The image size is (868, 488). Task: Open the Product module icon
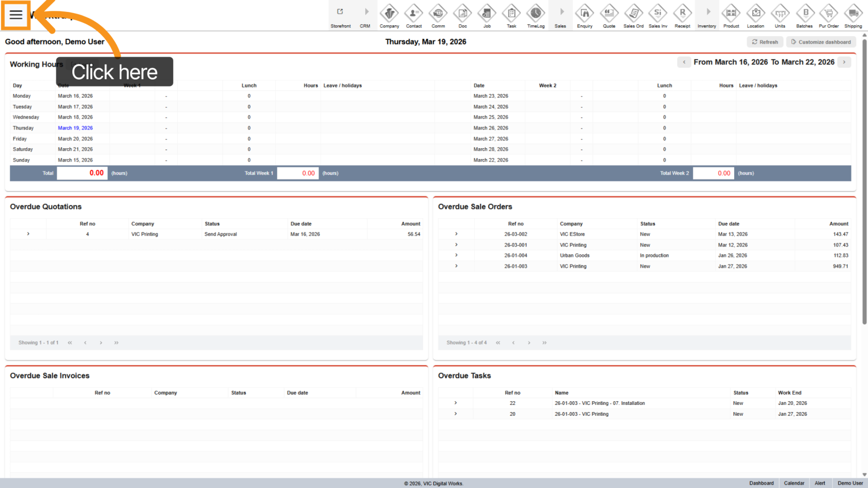(x=731, y=13)
